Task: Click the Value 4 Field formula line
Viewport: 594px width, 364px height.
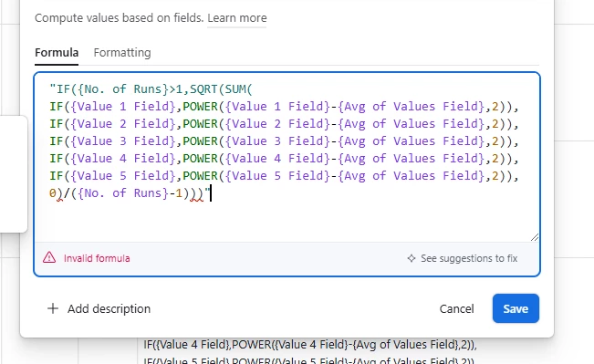Action: coord(284,159)
